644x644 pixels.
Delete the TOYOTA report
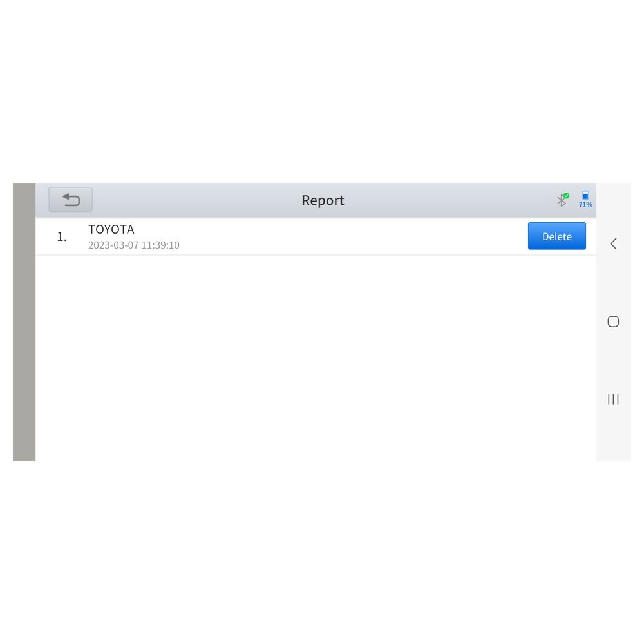click(556, 236)
